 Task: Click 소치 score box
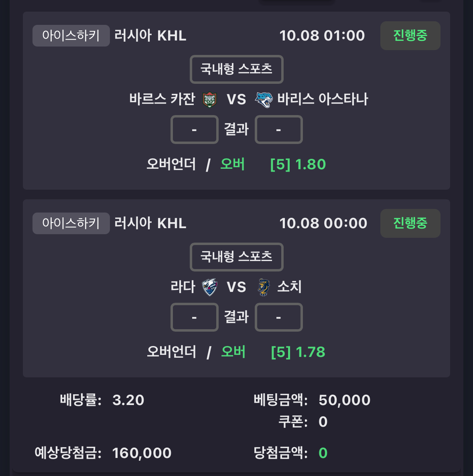click(x=278, y=317)
